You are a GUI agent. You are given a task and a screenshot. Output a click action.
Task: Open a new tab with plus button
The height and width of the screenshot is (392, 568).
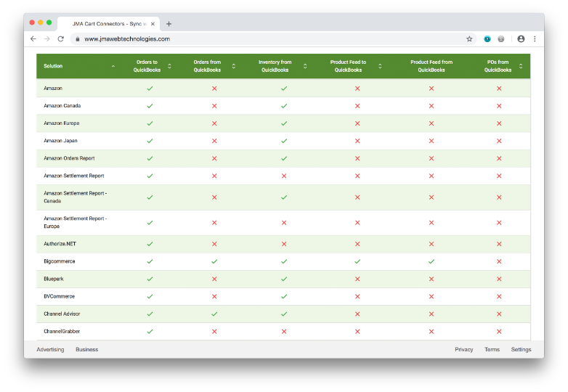169,24
